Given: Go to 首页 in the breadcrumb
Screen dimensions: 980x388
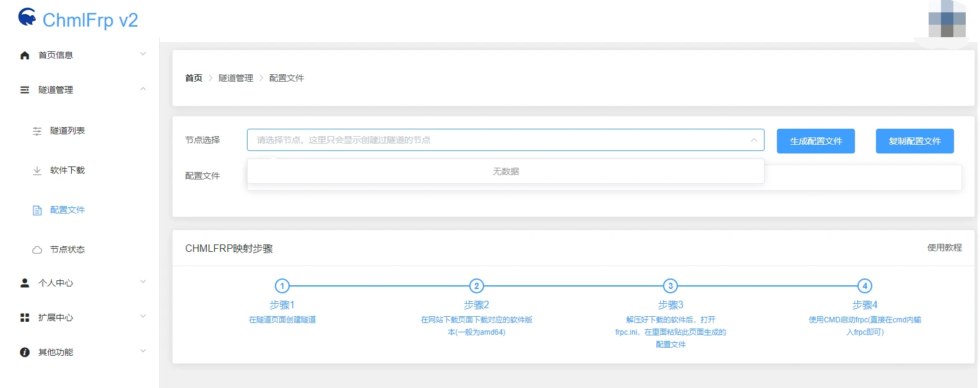Looking at the screenshot, I should pyautogui.click(x=194, y=78).
